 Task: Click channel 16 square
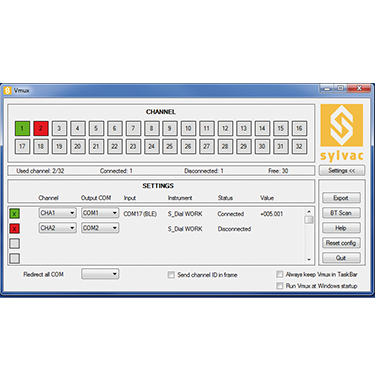(x=299, y=128)
